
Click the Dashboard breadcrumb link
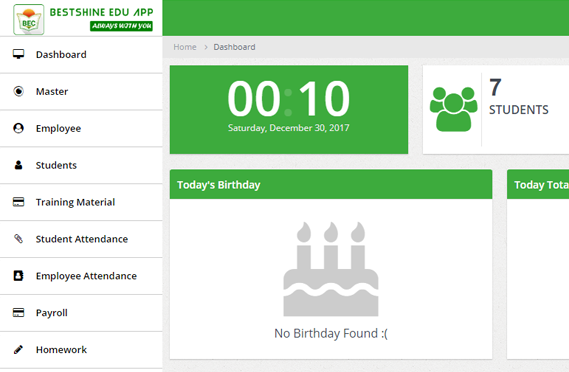[x=234, y=47]
